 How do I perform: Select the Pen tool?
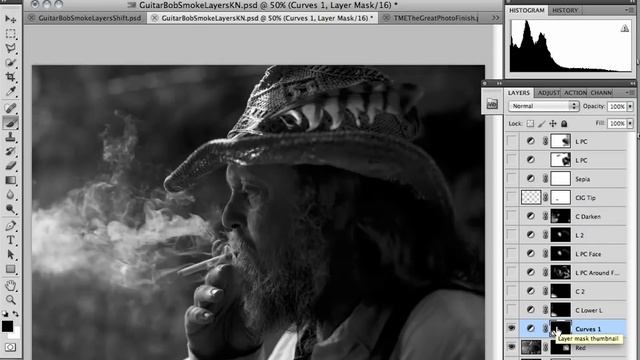click(x=11, y=226)
